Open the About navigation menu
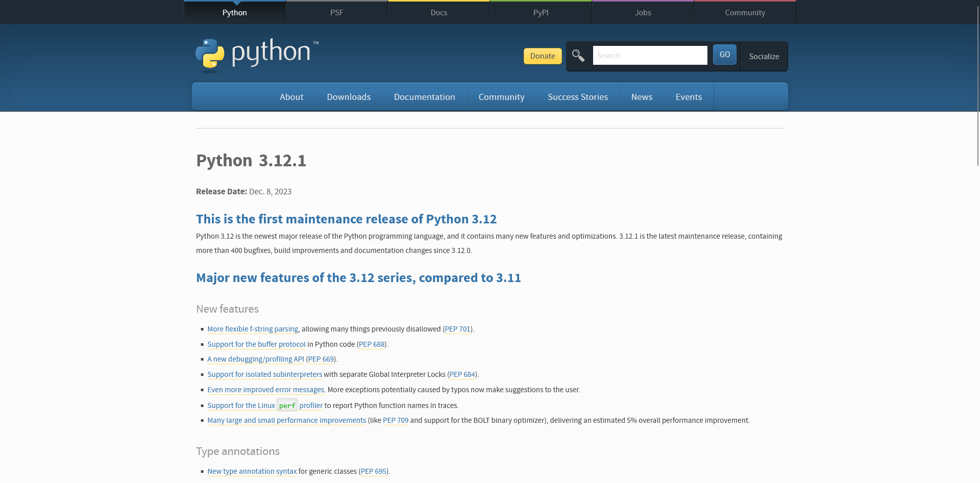The width and height of the screenshot is (980, 483). point(291,97)
